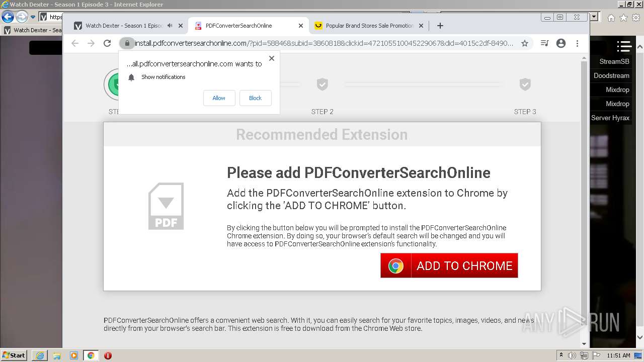Click Internet Explorer forward button
This screenshot has width=644, height=362.
[x=22, y=17]
